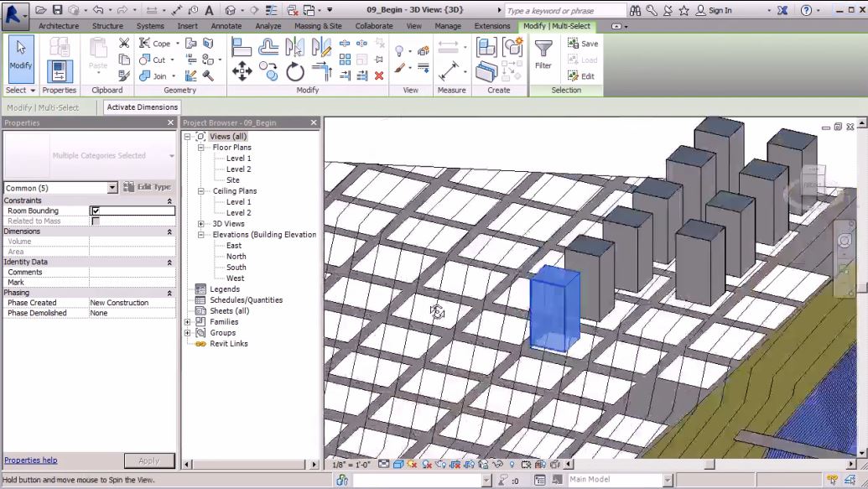Open the Massing & Site tab
The width and height of the screenshot is (868, 489).
[319, 26]
